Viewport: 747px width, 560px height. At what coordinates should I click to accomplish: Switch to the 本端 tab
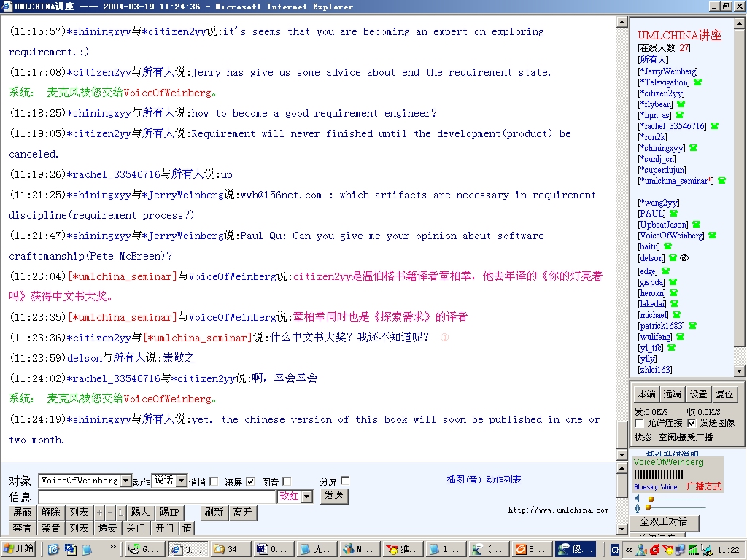coord(646,394)
